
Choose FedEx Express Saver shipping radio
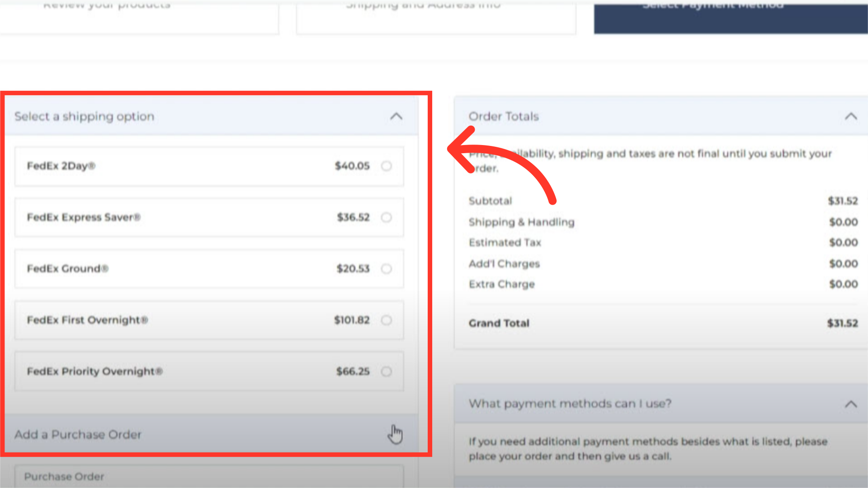click(x=386, y=217)
